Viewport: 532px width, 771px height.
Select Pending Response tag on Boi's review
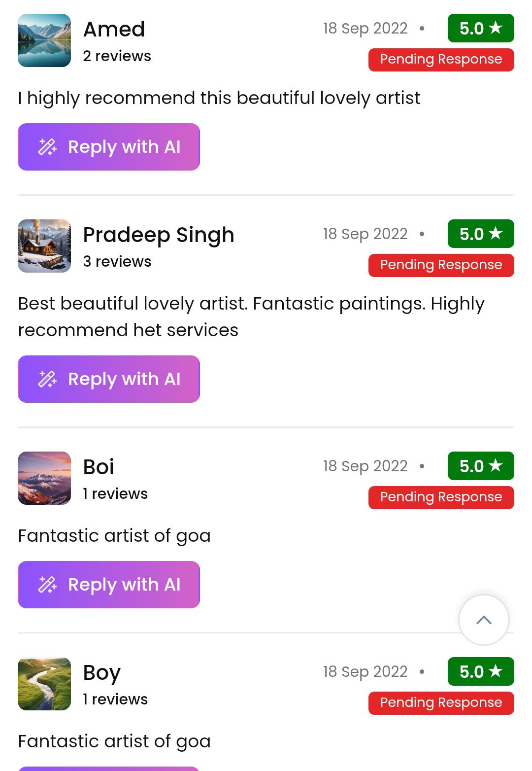(441, 497)
